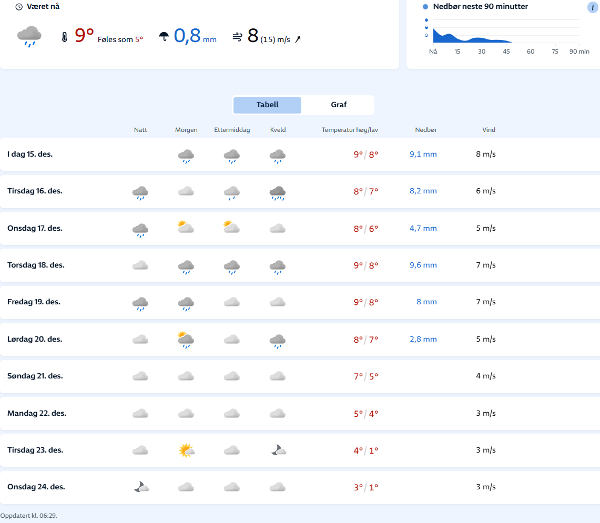The height and width of the screenshot is (523, 600).
Task: Click the Været nå heading
Action: pos(43,7)
